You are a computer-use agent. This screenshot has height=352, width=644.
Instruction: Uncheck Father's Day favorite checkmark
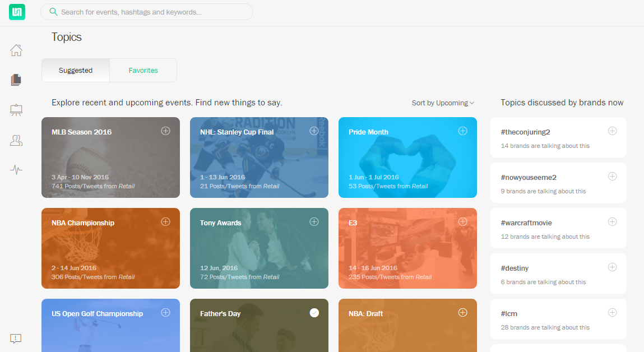(314, 313)
